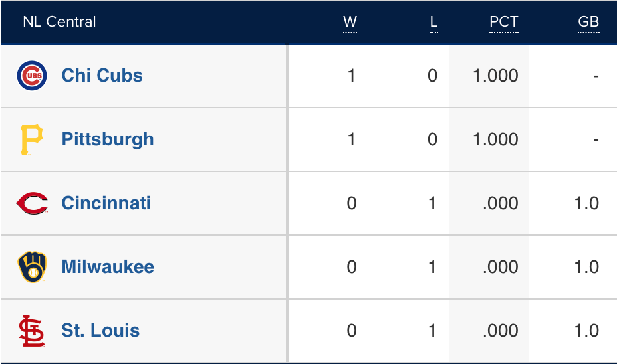Click St. Louis loss count cell

tap(432, 331)
